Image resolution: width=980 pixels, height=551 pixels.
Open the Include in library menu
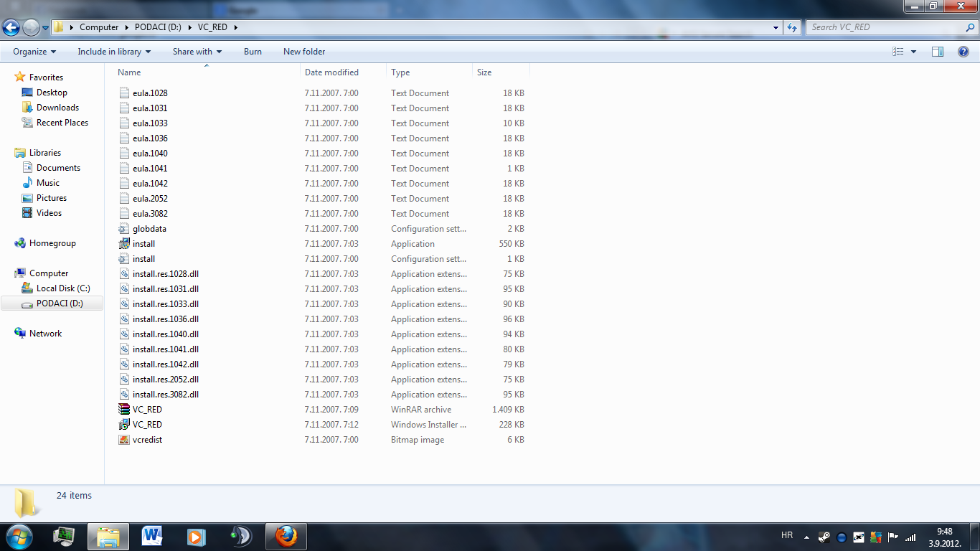point(114,52)
